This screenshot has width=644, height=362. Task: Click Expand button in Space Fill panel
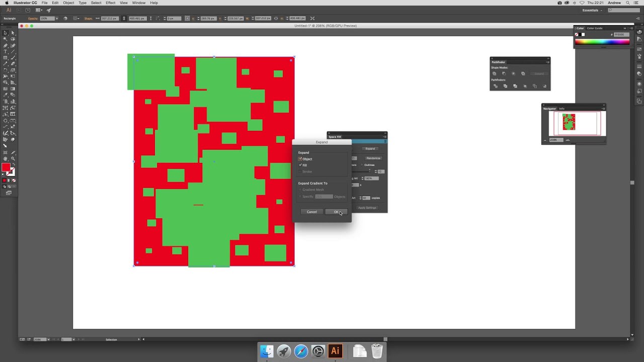[370, 148]
